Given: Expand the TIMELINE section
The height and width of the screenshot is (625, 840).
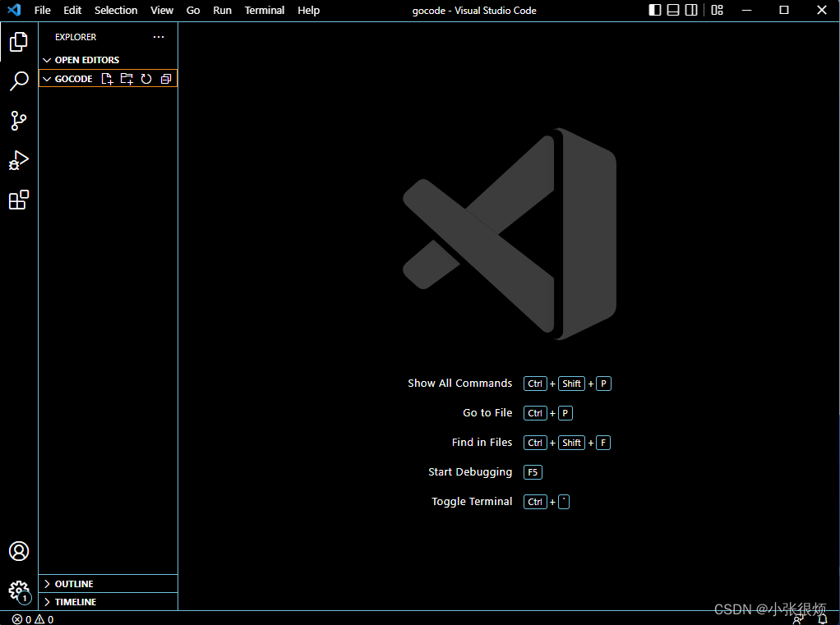Looking at the screenshot, I should pyautogui.click(x=108, y=602).
